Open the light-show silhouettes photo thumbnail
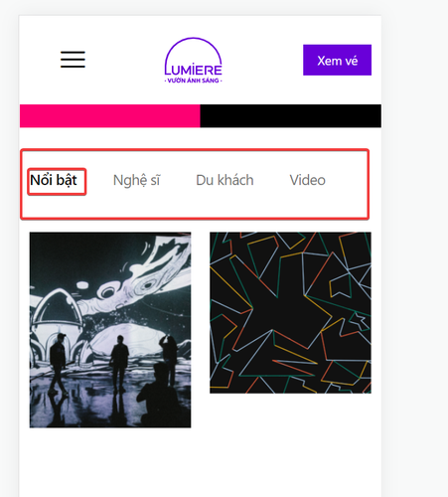This screenshot has width=448, height=497. coord(110,330)
